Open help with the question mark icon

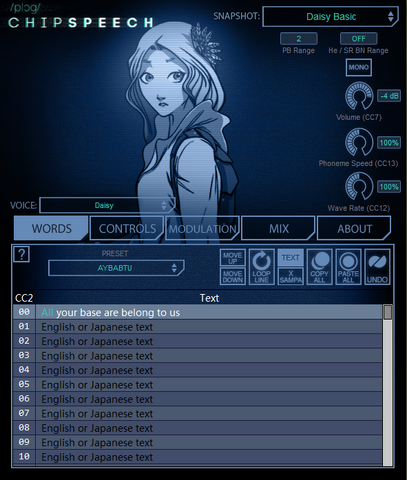[22, 254]
